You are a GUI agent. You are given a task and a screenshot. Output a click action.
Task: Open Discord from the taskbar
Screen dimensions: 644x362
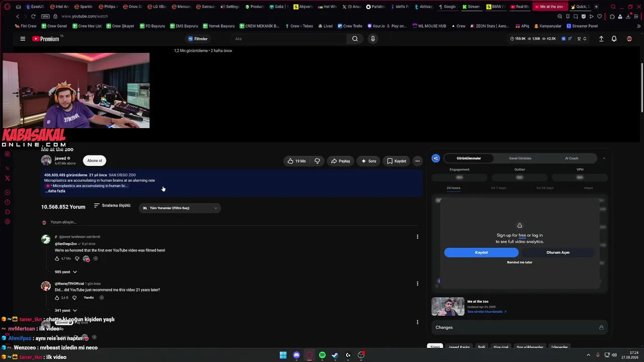click(x=296, y=355)
